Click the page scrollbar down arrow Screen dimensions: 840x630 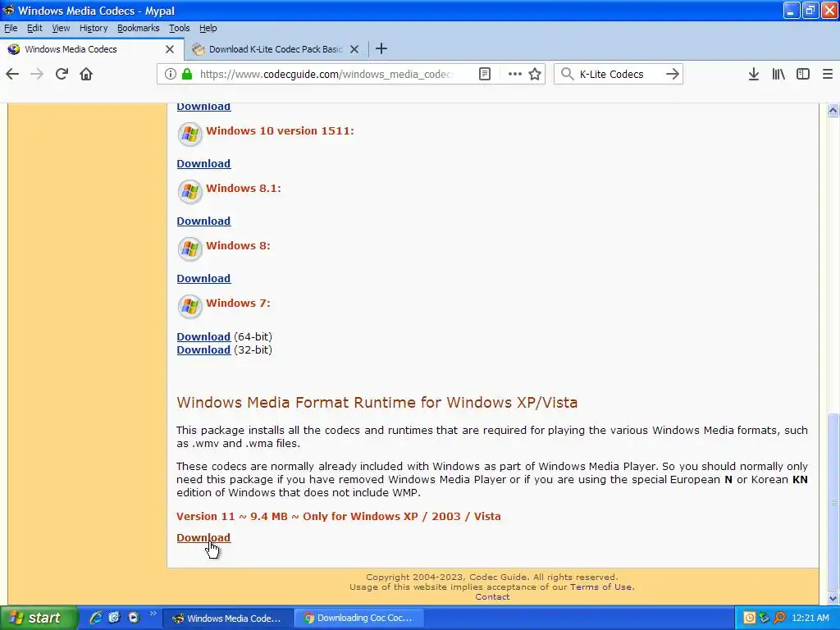click(833, 598)
